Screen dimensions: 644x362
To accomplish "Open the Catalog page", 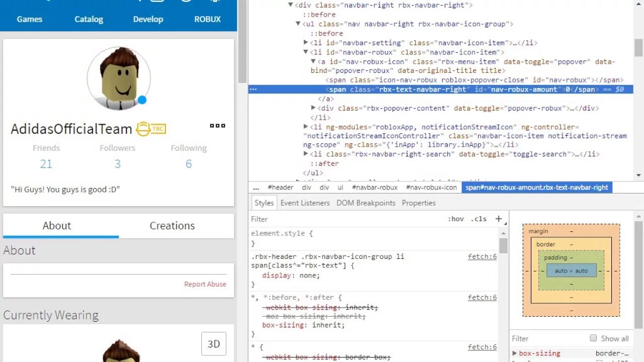I will (89, 19).
